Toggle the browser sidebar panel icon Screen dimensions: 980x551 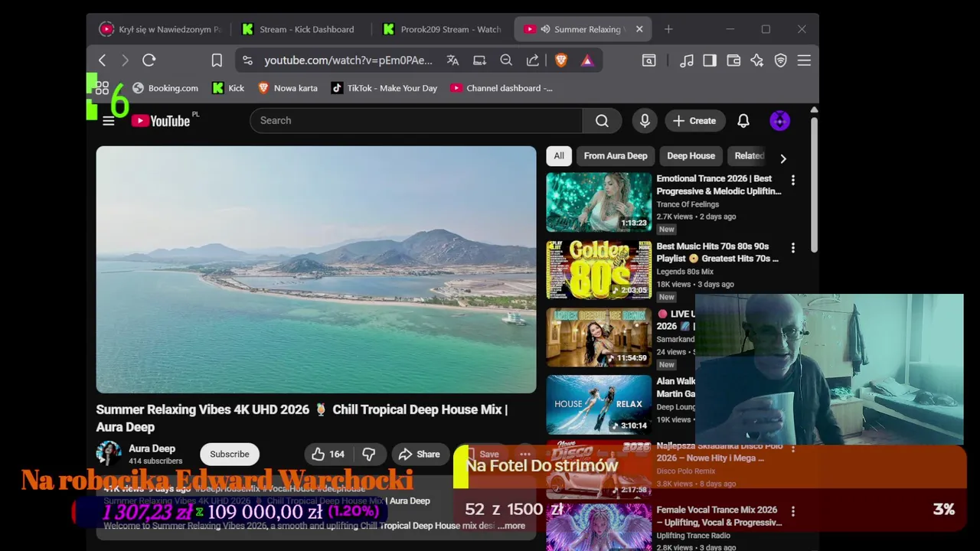click(x=710, y=60)
